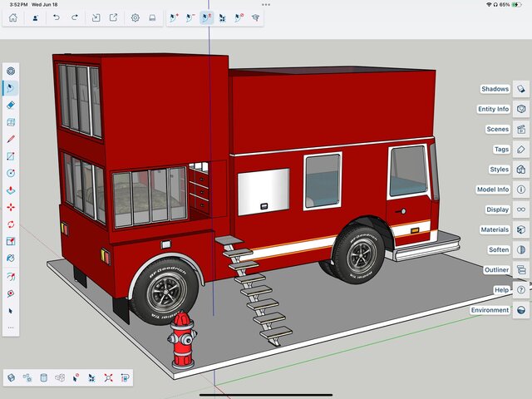Toggle the panel tray icon
The height and width of the screenshot is (399, 532).
point(152,17)
